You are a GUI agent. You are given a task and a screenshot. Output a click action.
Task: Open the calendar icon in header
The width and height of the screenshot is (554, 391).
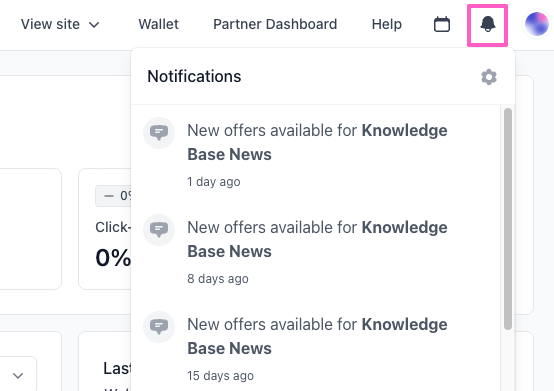[442, 24]
